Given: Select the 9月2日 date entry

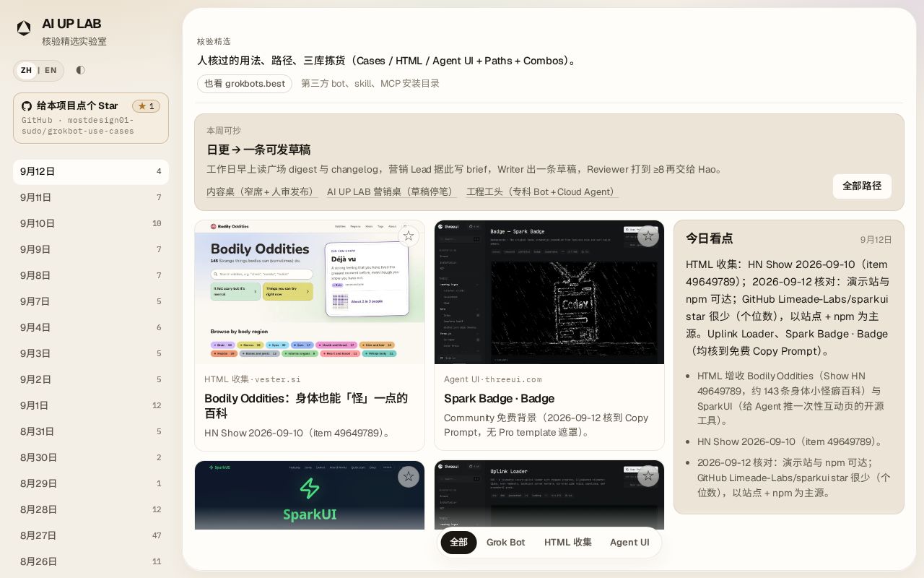Looking at the screenshot, I should 91,380.
